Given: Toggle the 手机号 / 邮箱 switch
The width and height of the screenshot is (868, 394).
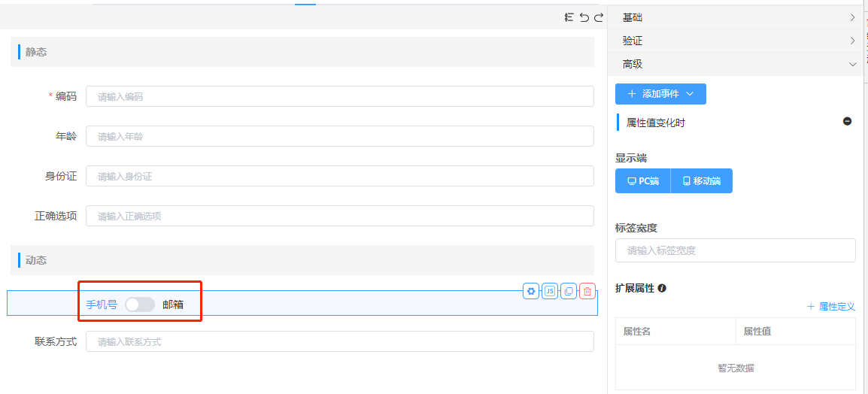Looking at the screenshot, I should 139,305.
